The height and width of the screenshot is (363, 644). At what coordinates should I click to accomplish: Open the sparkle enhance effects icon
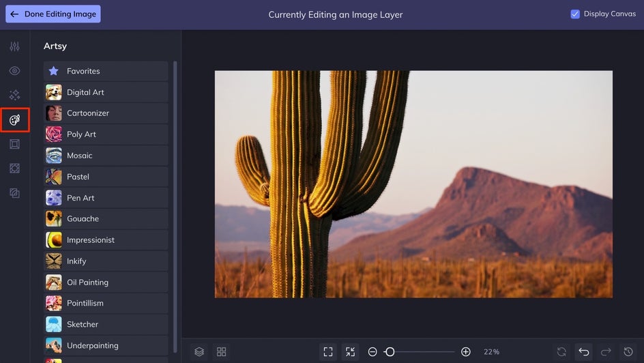click(x=14, y=96)
